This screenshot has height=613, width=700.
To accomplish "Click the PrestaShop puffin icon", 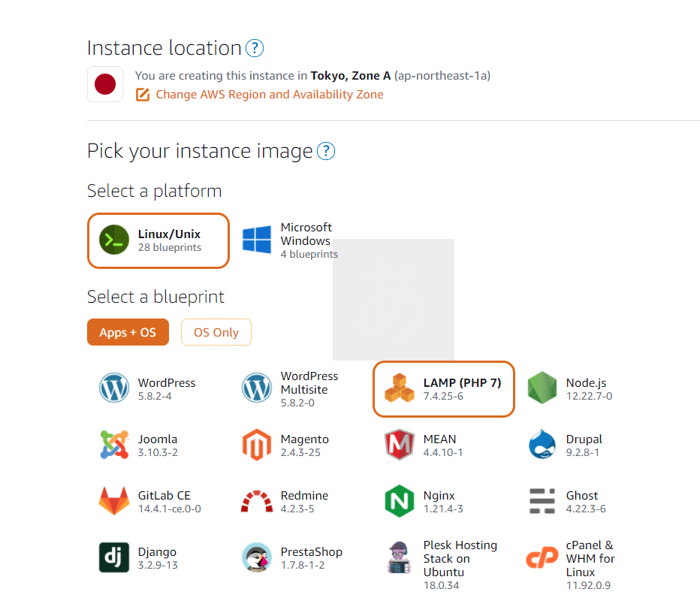I will coord(257,557).
